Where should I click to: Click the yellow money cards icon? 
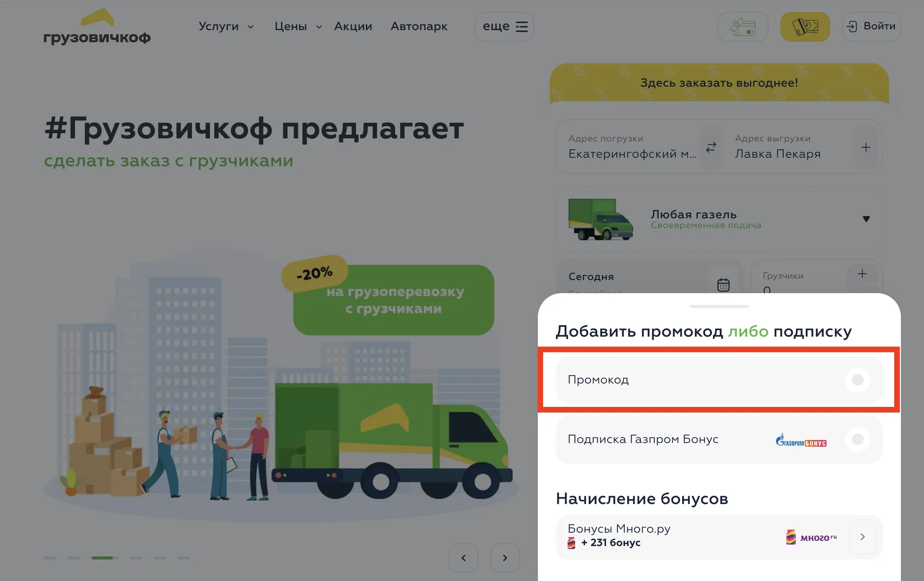[805, 27]
